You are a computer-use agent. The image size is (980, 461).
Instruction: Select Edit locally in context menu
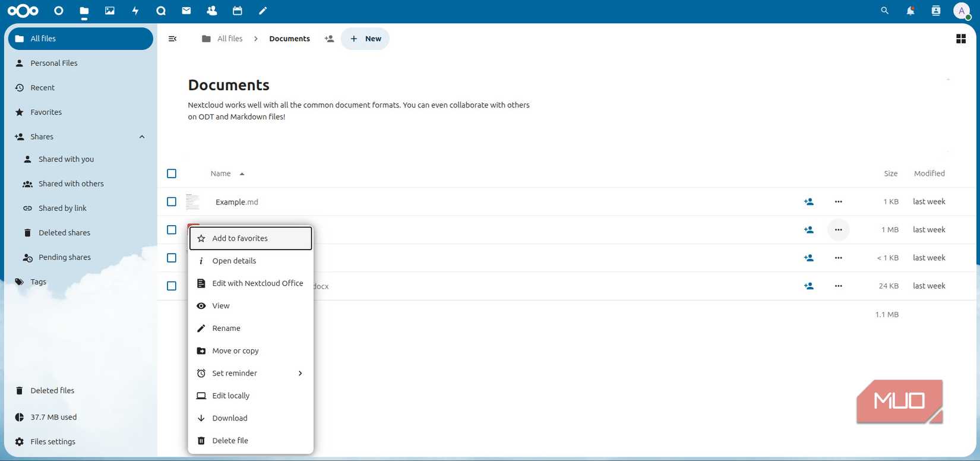click(x=251, y=396)
